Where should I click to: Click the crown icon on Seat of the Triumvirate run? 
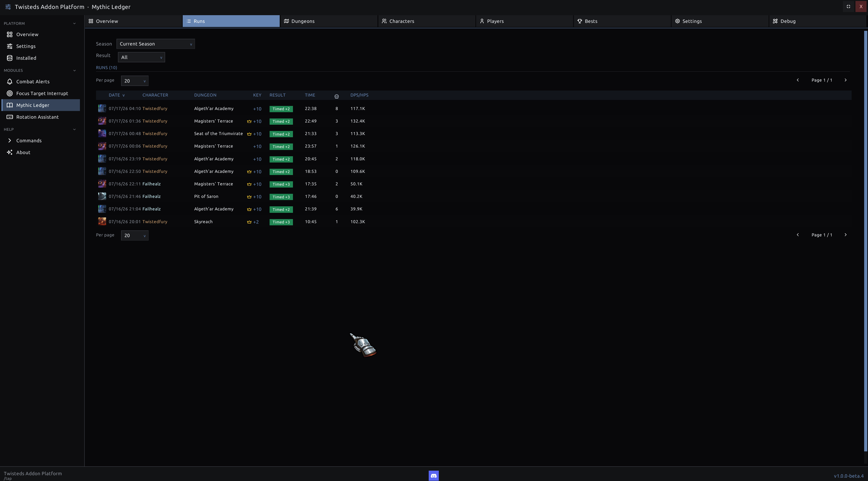coord(249,134)
